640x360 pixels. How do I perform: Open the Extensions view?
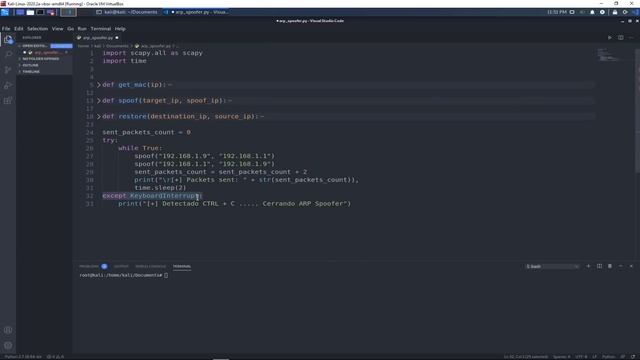point(8,101)
